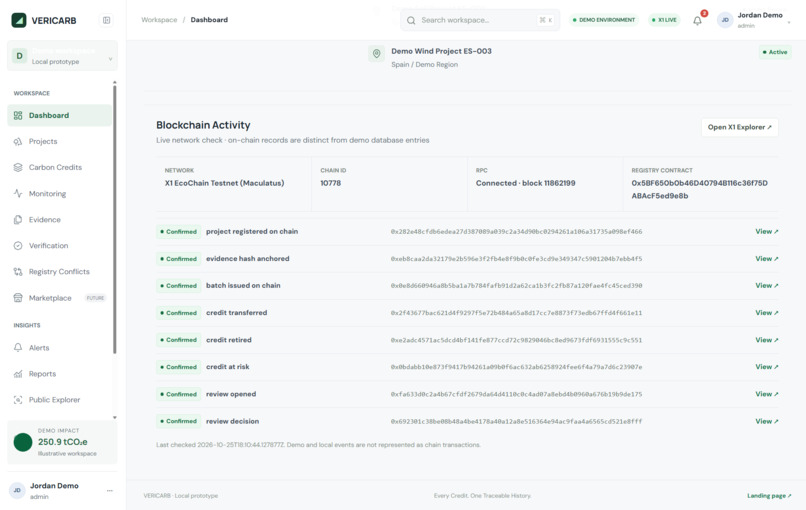Image resolution: width=806 pixels, height=510 pixels.
Task: View credit retired transaction
Action: pos(766,340)
